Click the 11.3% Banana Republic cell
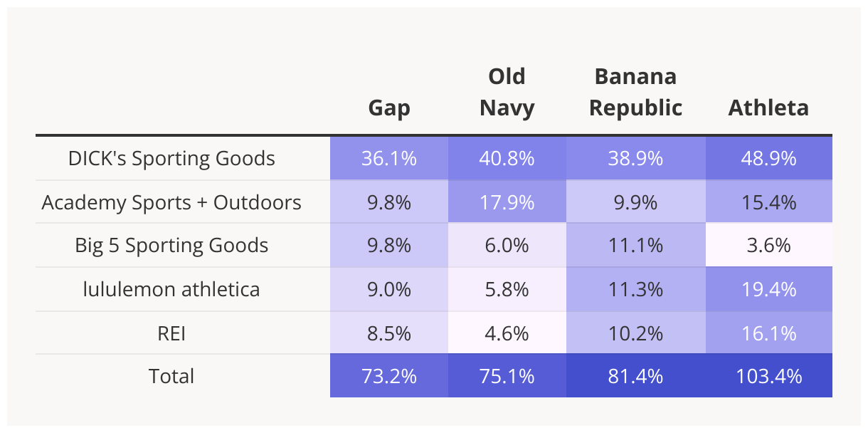The height and width of the screenshot is (433, 868). (x=636, y=289)
